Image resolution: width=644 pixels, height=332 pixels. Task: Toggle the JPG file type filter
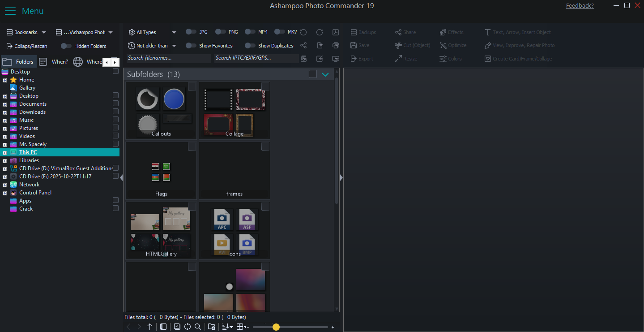(191, 32)
